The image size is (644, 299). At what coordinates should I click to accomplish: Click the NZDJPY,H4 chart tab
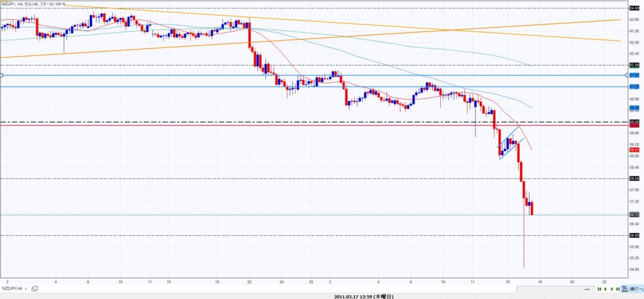coord(13,288)
